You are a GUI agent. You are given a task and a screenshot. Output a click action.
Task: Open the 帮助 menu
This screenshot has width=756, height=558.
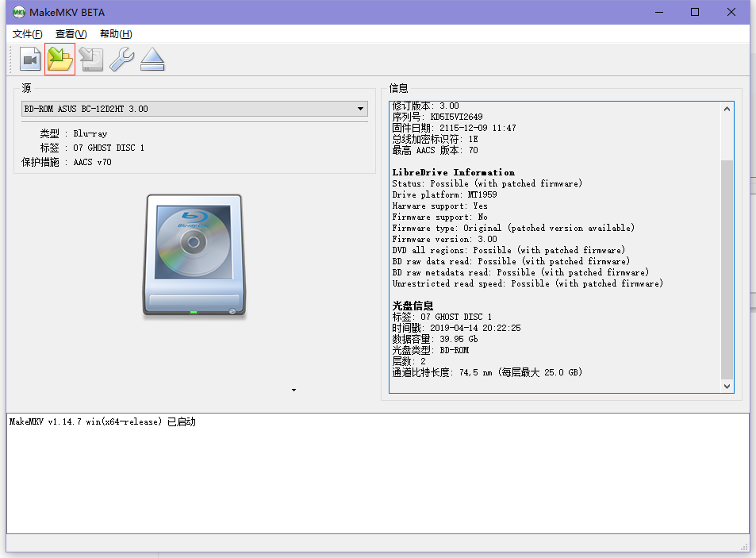point(116,34)
